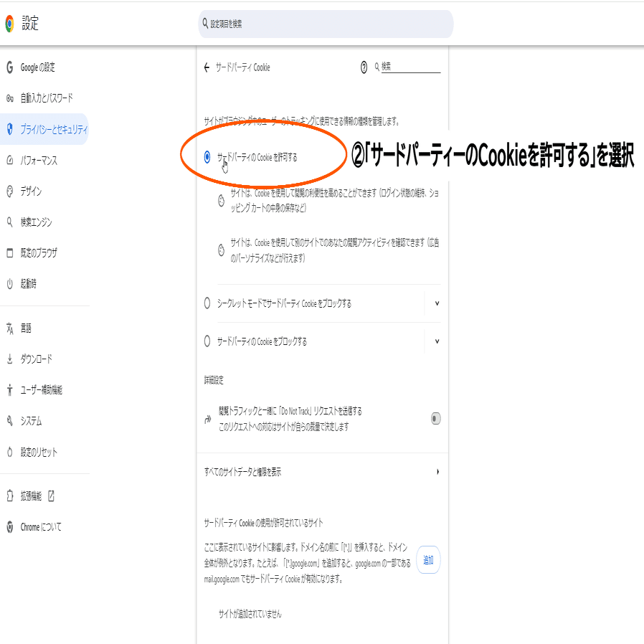This screenshot has height=644, width=644.
Task: Click the translate icon for 言語
Action: (x=10, y=328)
